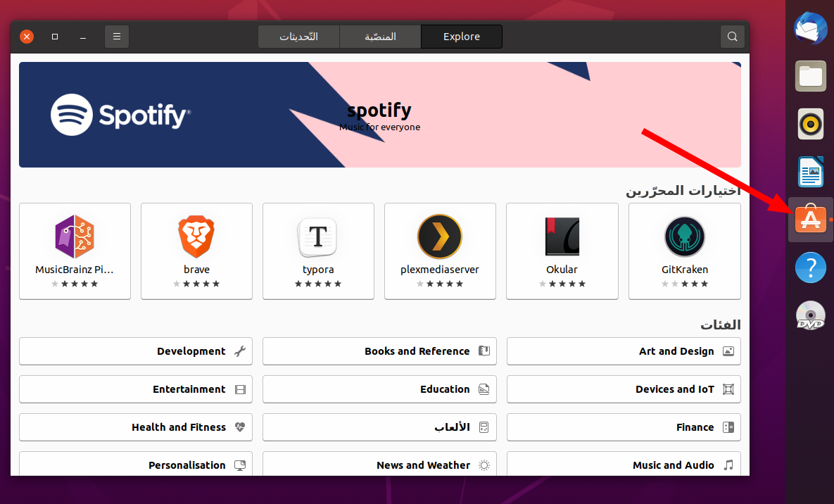
Task: Open the search icon in header
Action: coord(732,37)
